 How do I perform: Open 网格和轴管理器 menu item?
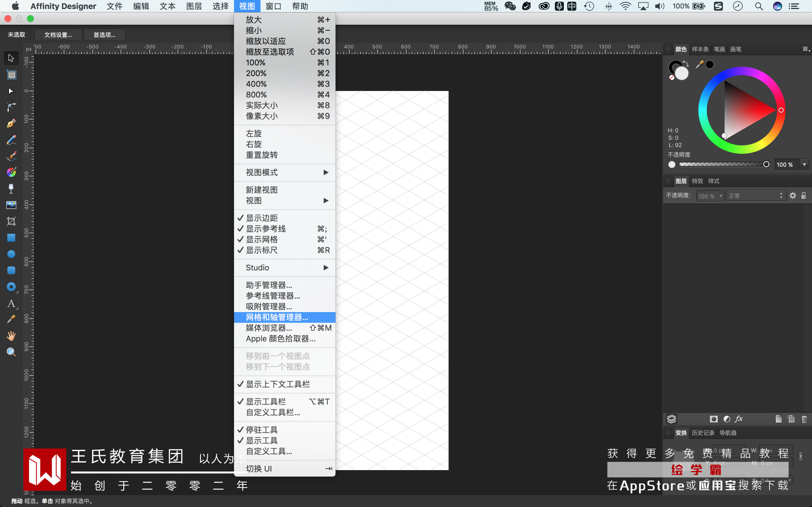coord(277,317)
